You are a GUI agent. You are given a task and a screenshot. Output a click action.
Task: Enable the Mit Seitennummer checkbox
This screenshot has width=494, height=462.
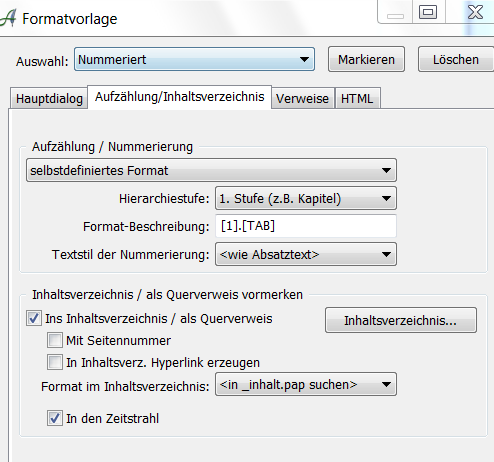(55, 340)
